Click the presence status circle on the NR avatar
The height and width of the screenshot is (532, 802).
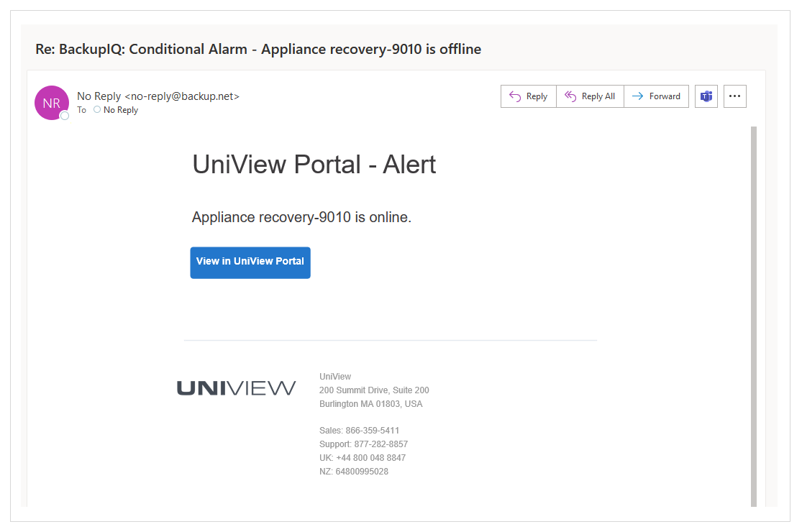click(x=65, y=116)
